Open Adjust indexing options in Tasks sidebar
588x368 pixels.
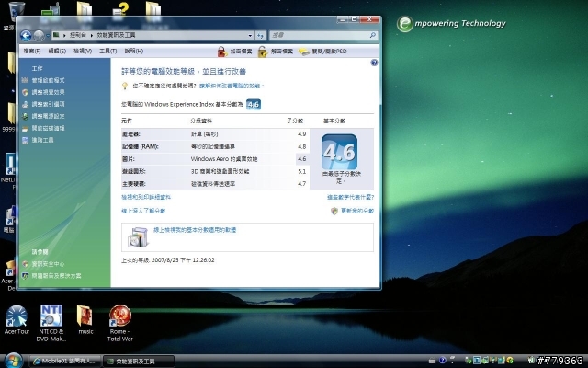[x=48, y=104]
